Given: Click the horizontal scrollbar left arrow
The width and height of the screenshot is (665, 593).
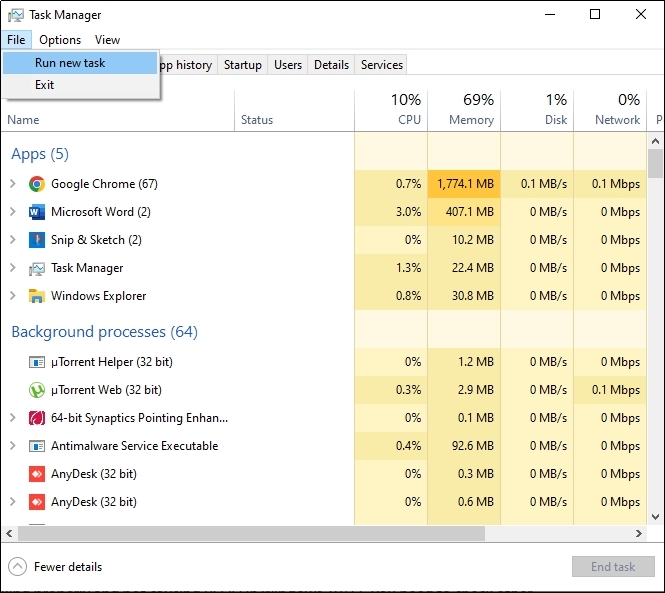Looking at the screenshot, I should [x=9, y=534].
